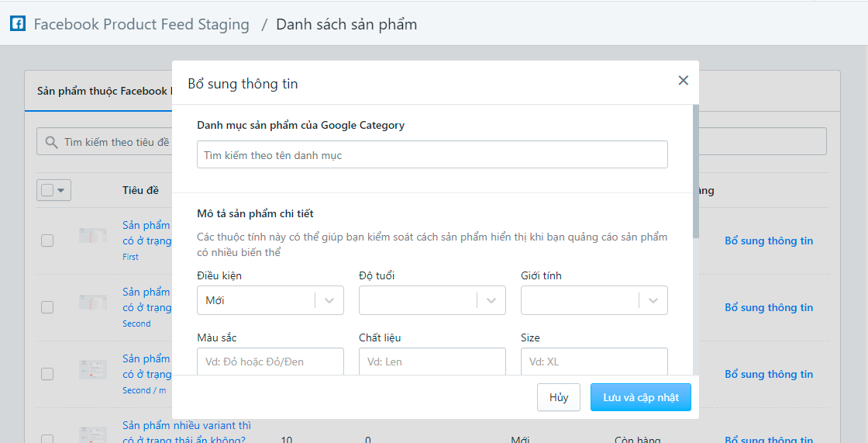Open the Điều kiện dropdown
Viewport: 868px width, 443px height.
coord(270,300)
